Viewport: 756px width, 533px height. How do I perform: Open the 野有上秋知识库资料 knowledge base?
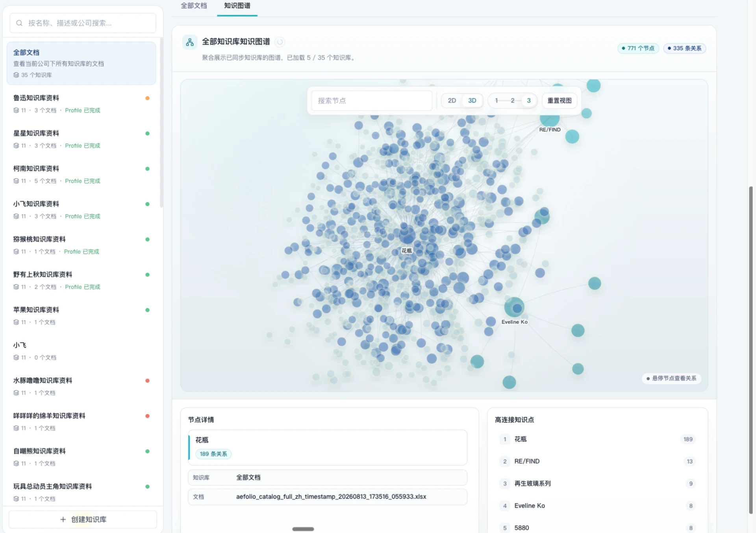81,280
